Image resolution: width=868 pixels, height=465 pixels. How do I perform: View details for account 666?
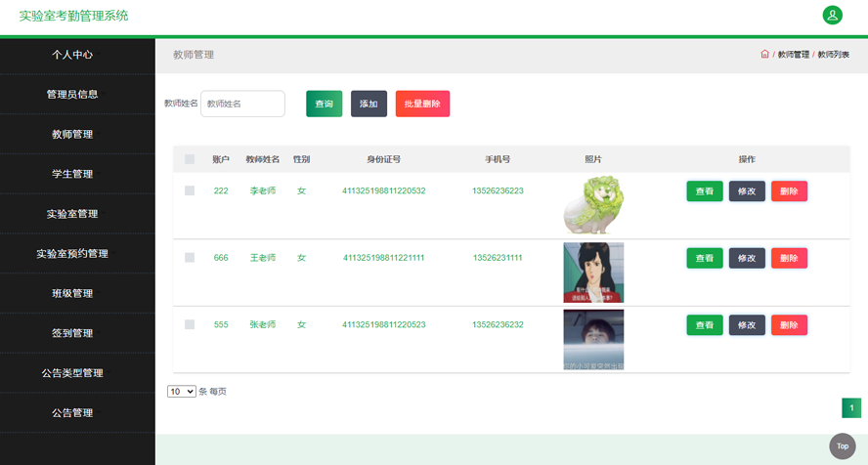705,258
